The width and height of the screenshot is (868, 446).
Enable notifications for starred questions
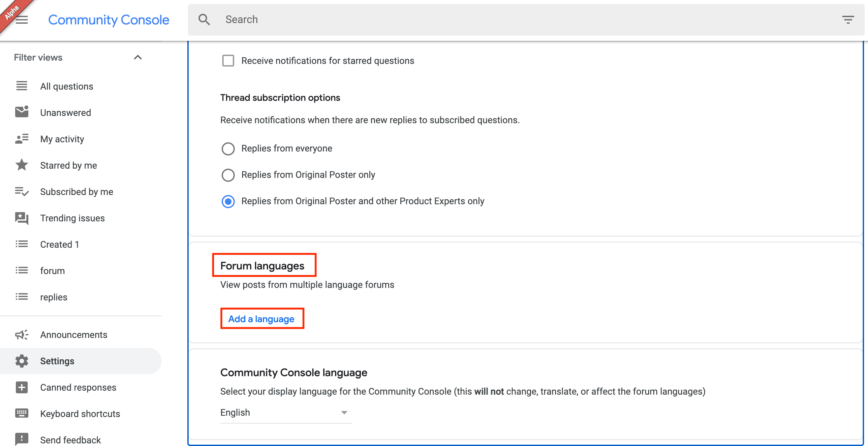pyautogui.click(x=228, y=61)
